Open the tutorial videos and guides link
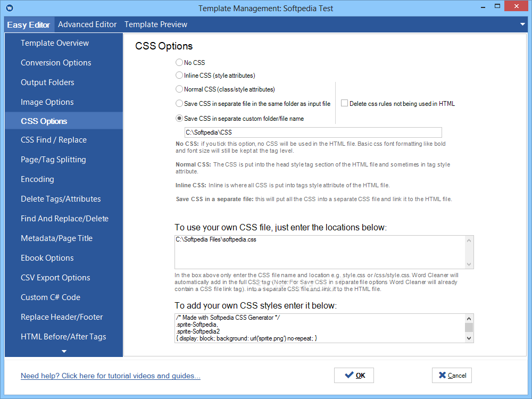 tap(111, 376)
